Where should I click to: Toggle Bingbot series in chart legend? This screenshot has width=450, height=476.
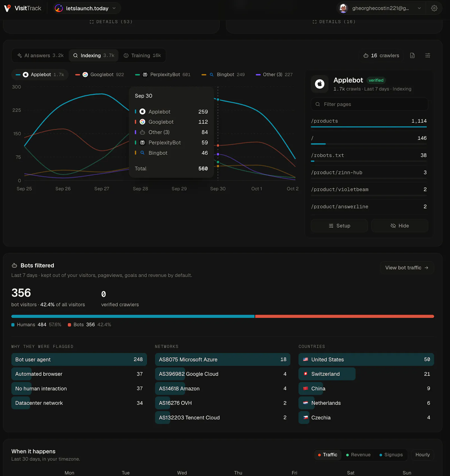pyautogui.click(x=223, y=75)
